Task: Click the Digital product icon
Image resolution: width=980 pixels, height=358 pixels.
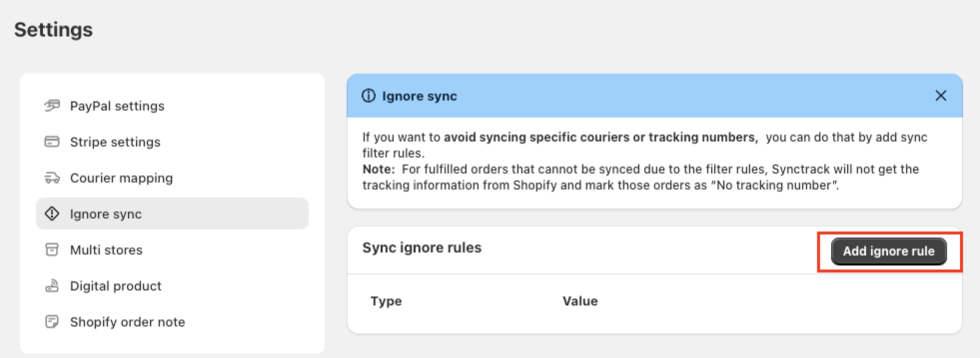Action: [51, 285]
